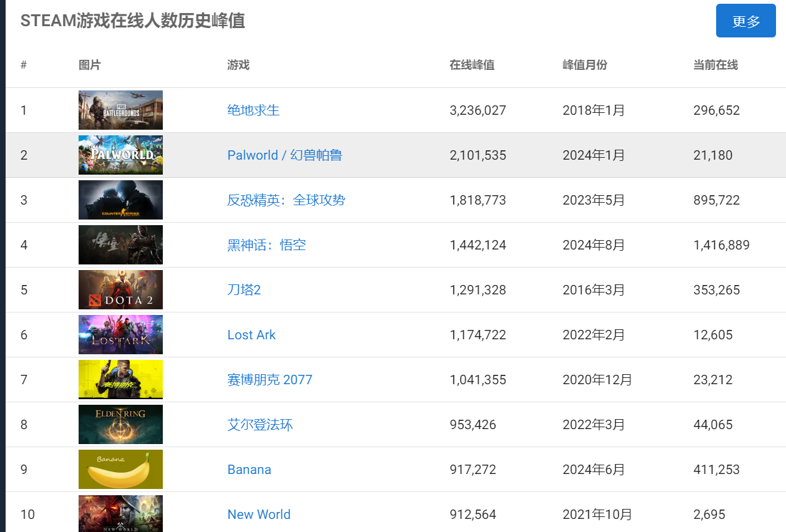Click the peak month 2023年5月

[594, 200]
